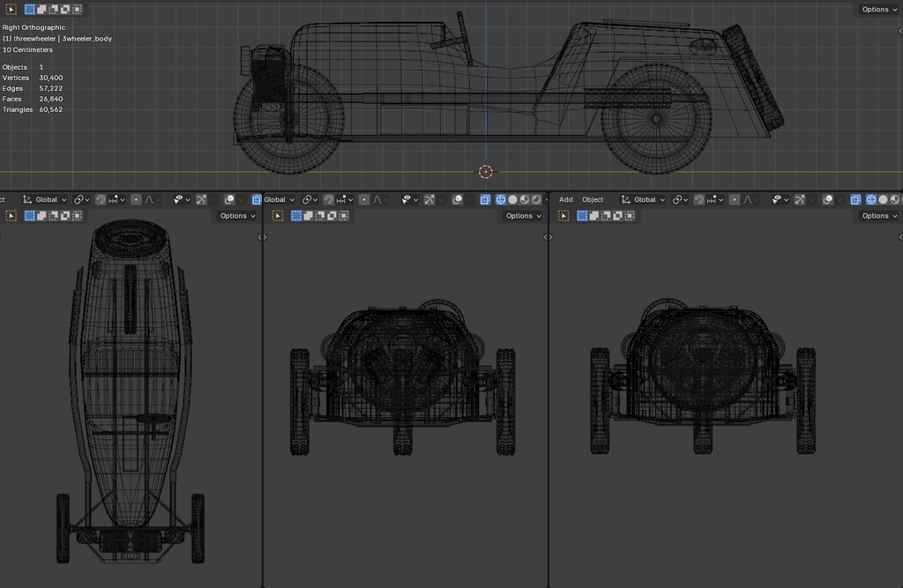Choose Intersect selection mode in the side-view viewport
This screenshot has width=903, height=588.
(78, 9)
